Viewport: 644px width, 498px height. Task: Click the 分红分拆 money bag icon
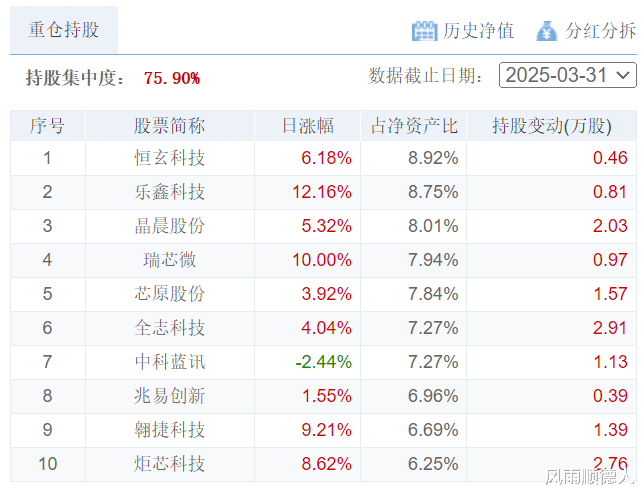point(546,31)
